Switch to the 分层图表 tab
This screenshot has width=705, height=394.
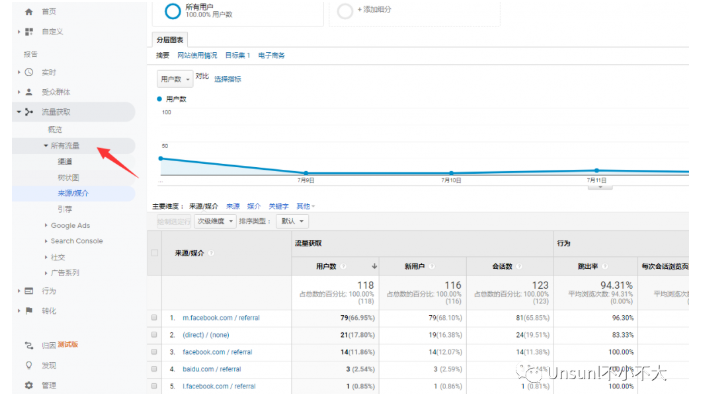click(x=170, y=40)
